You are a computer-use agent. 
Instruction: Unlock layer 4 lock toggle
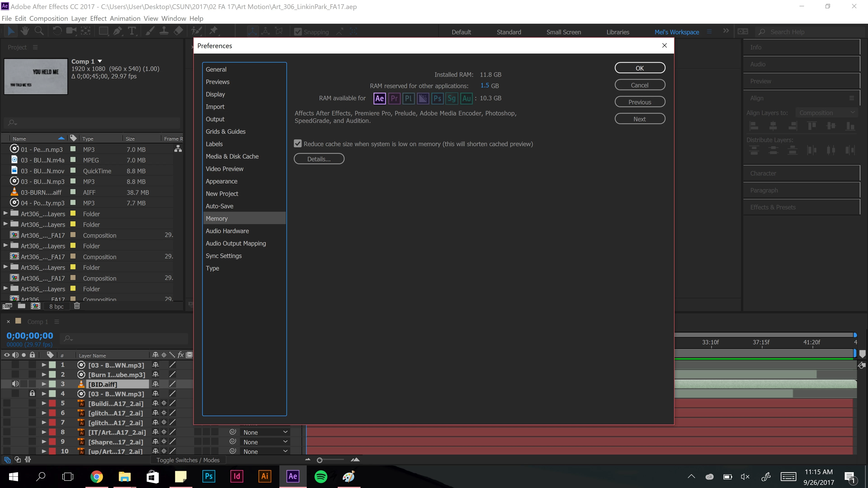pos(32,393)
